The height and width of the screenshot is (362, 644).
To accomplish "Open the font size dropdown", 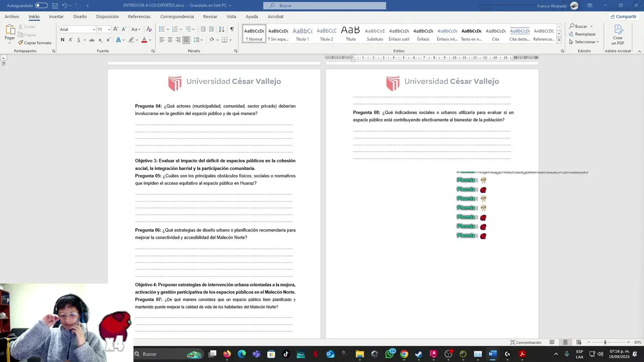I will (x=109, y=29).
